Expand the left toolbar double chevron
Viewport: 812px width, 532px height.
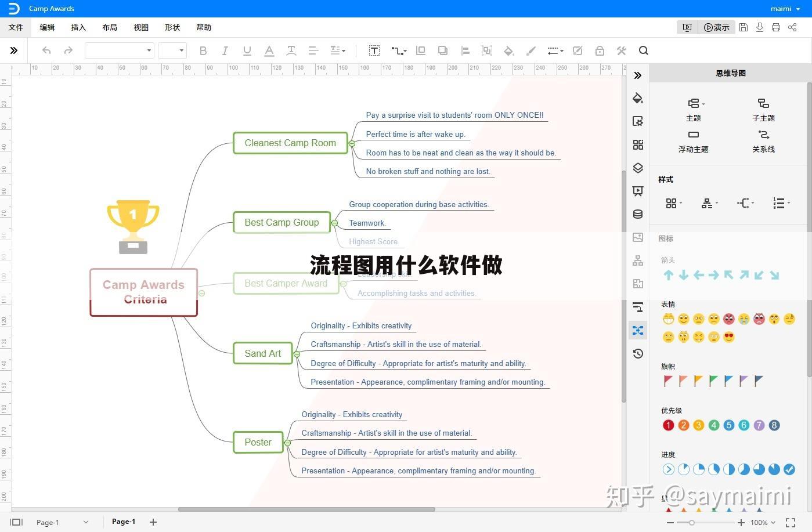tap(14, 50)
